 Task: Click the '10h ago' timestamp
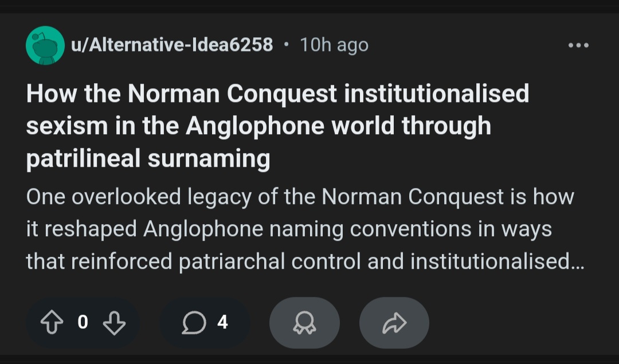coord(334,45)
